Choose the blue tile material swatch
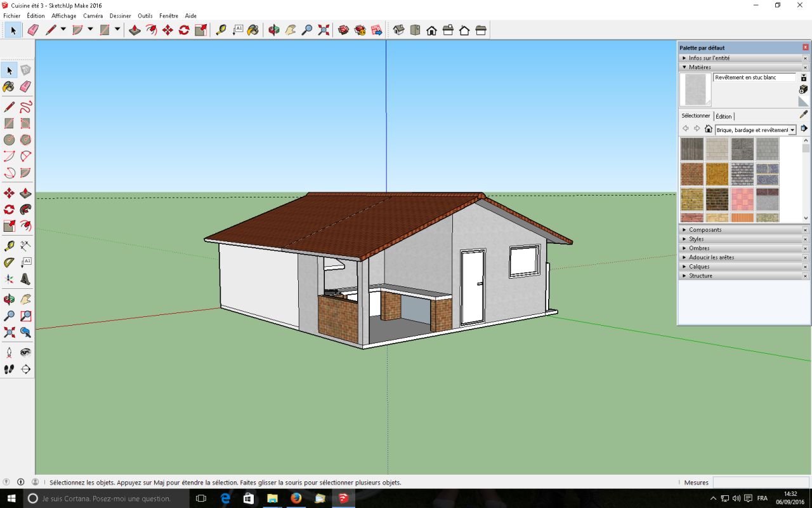 click(x=767, y=174)
